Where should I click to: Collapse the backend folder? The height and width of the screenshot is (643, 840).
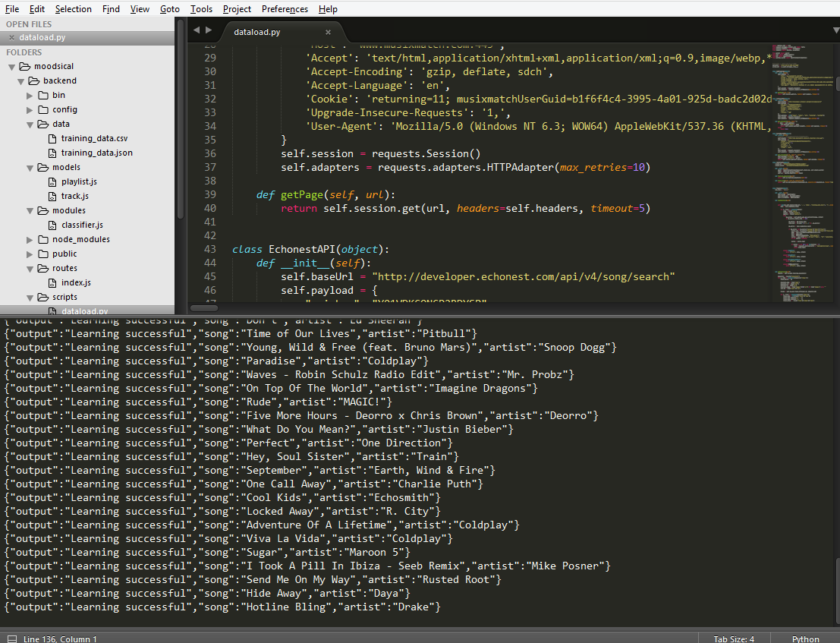[x=21, y=81]
